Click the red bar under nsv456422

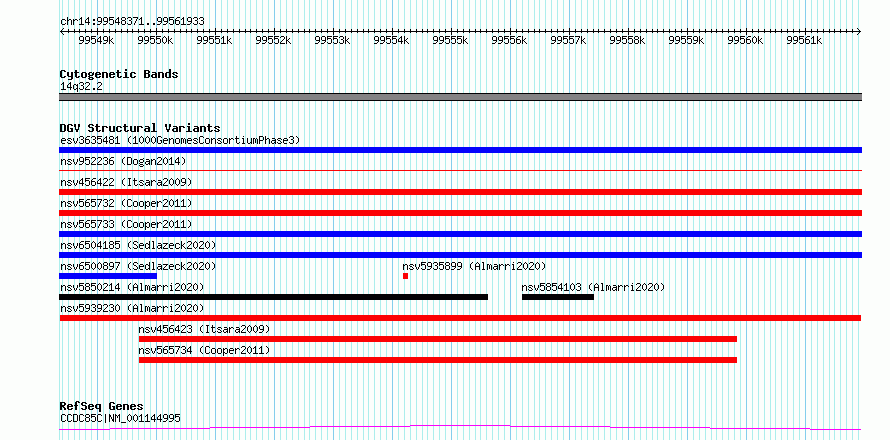(460, 192)
